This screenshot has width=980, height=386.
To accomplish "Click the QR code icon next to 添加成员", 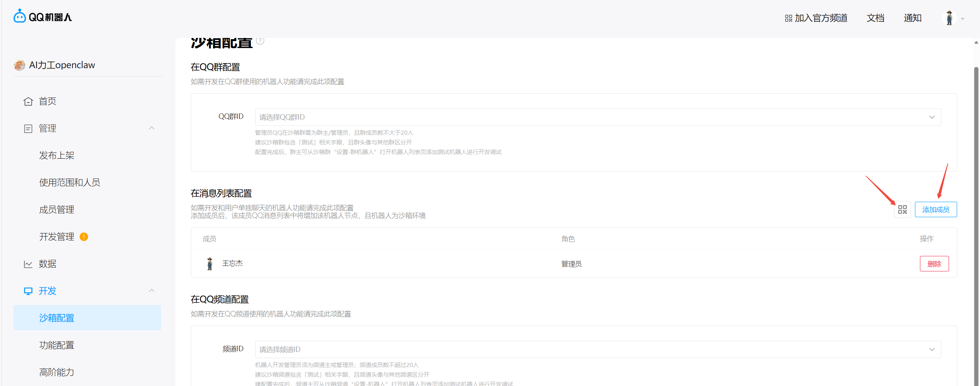I will pyautogui.click(x=903, y=209).
